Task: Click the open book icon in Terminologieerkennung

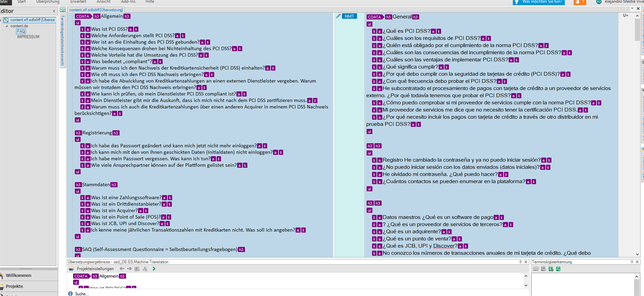Action: pos(536,269)
